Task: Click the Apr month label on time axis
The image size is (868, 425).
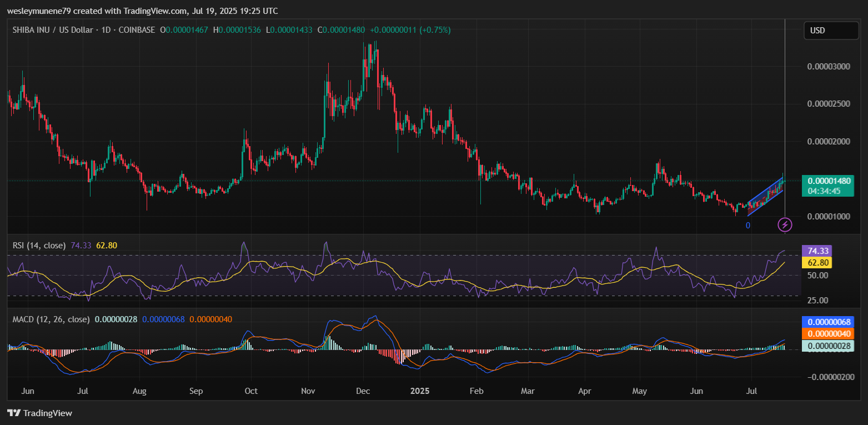Action: click(584, 391)
